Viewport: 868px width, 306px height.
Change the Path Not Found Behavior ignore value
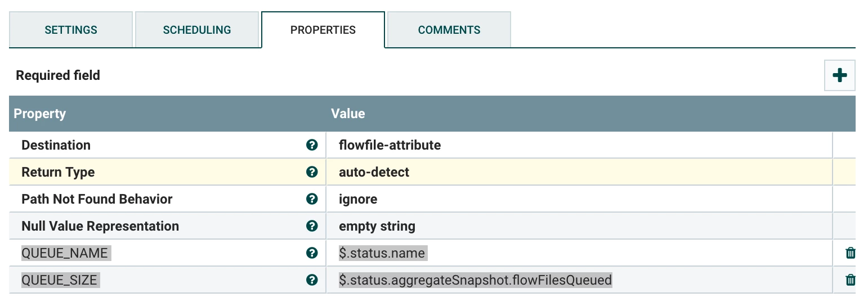point(579,199)
